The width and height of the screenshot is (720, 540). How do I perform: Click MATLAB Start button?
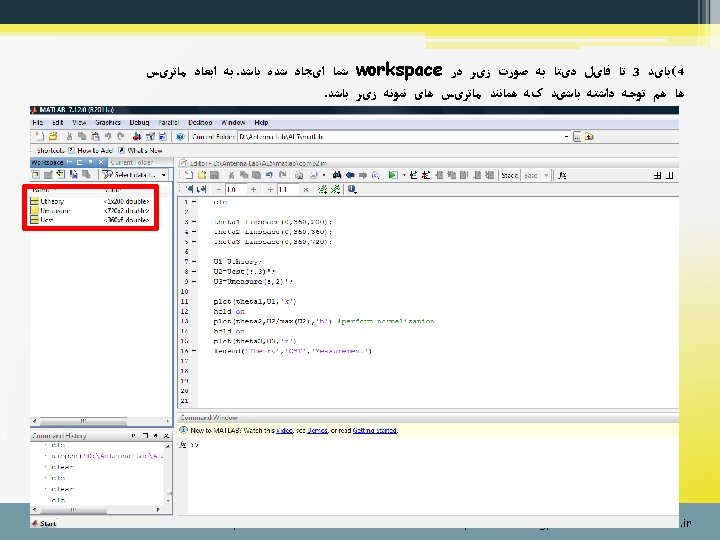[44, 523]
